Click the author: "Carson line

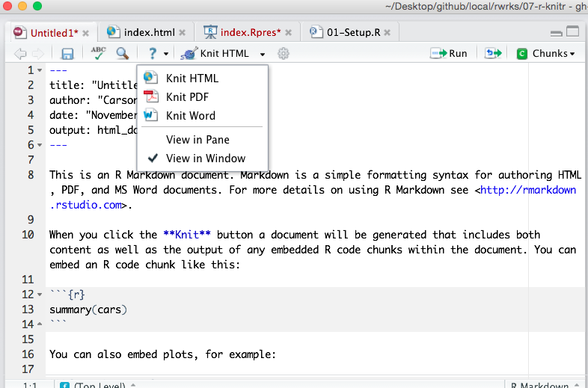[93, 100]
